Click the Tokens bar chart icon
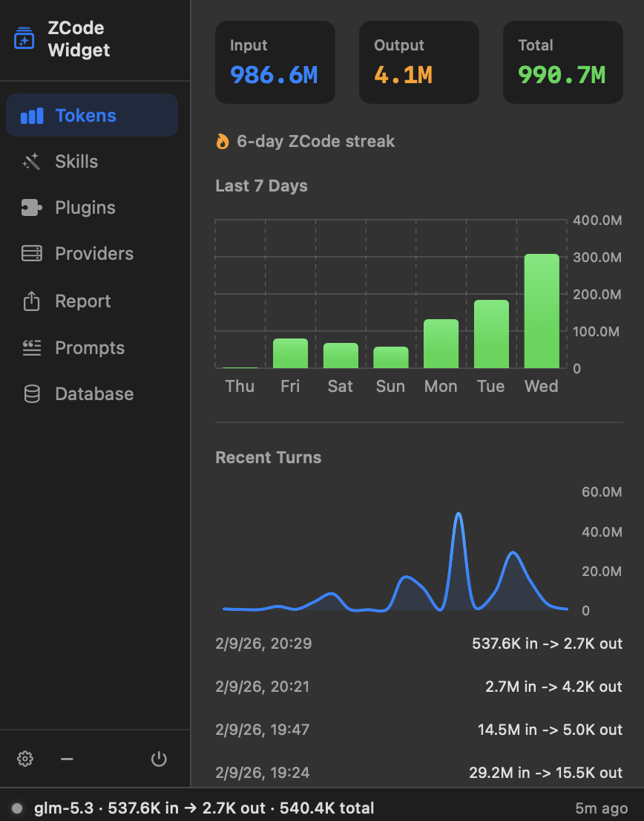644x821 pixels. 32,116
